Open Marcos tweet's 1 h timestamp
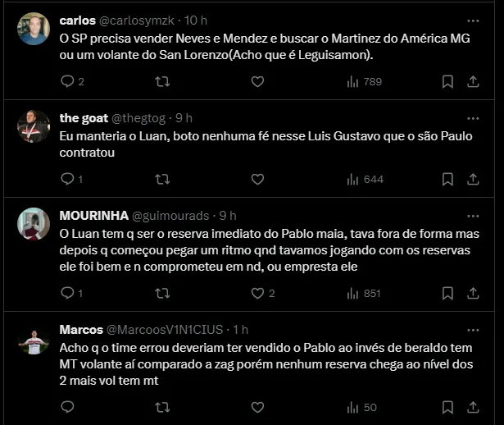 [241, 330]
